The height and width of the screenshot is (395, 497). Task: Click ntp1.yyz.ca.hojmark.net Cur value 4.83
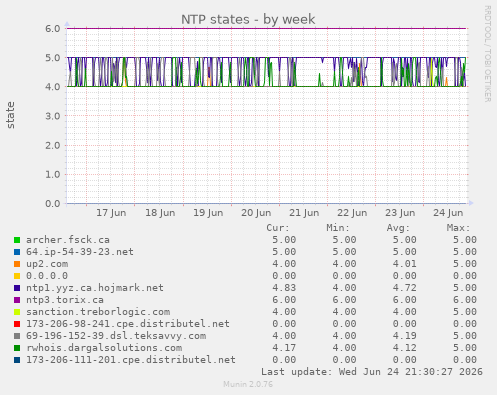pyautogui.click(x=284, y=288)
